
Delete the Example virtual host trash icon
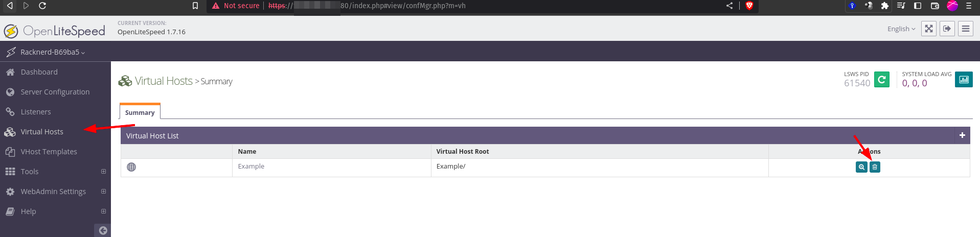pyautogui.click(x=875, y=167)
